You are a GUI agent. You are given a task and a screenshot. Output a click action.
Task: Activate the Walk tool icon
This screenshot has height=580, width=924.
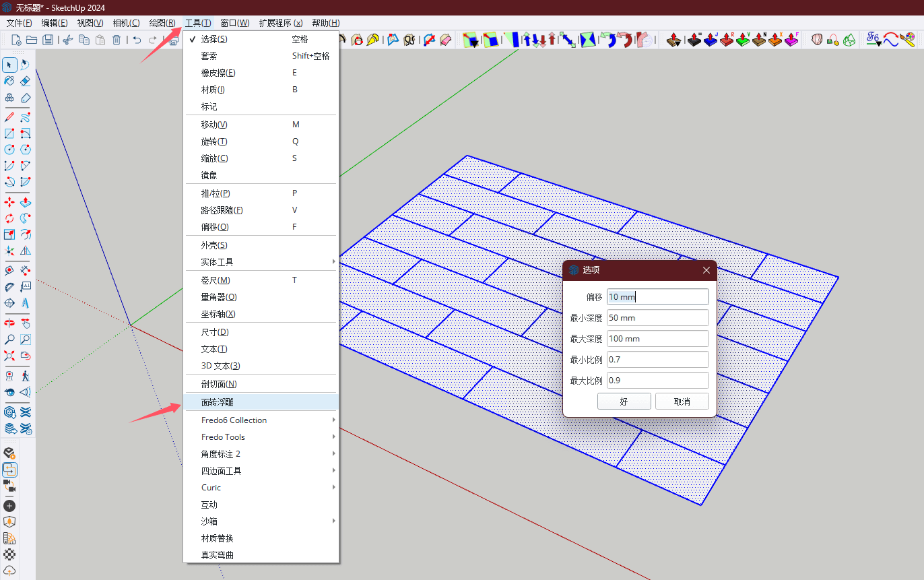pos(26,375)
